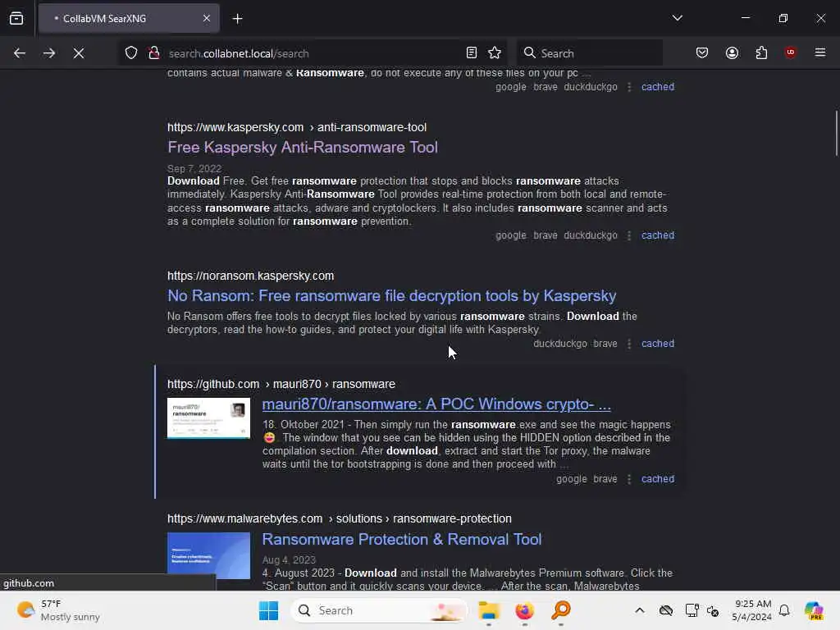Click the https://noransom.kaspersky.com URL text
The height and width of the screenshot is (630, 840).
point(250,276)
